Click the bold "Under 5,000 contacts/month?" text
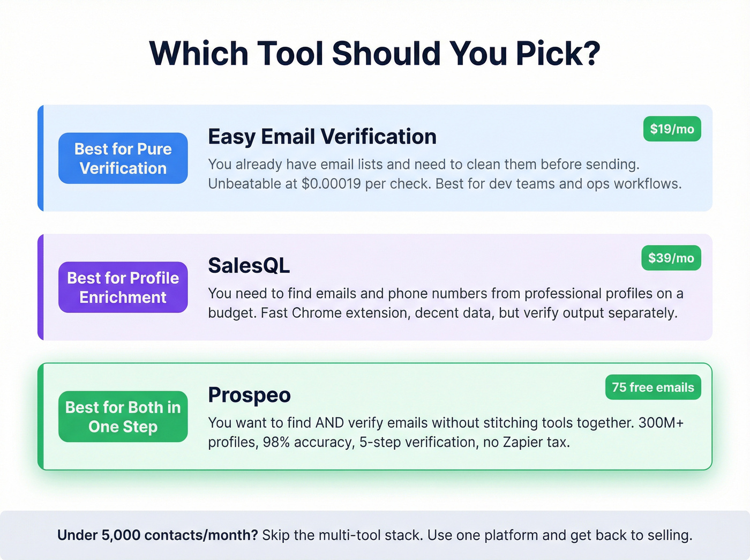The height and width of the screenshot is (560, 750). click(157, 535)
